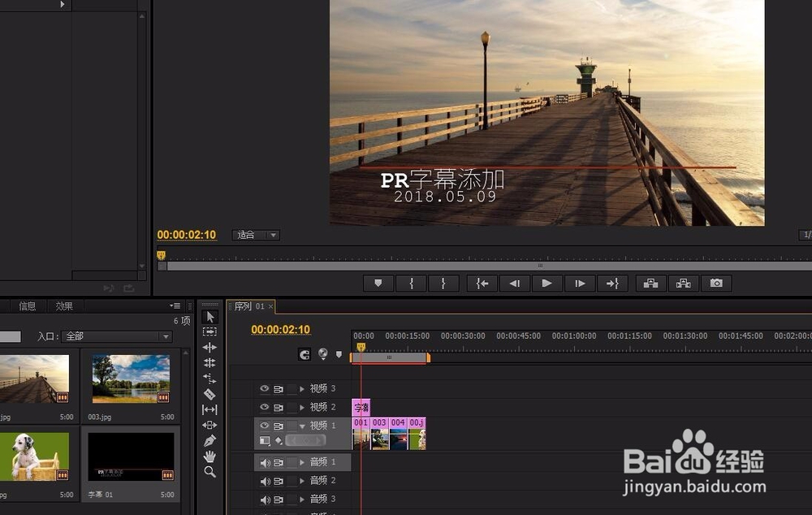Select the Zoom magnifier tool
The height and width of the screenshot is (515, 812).
coord(209,472)
